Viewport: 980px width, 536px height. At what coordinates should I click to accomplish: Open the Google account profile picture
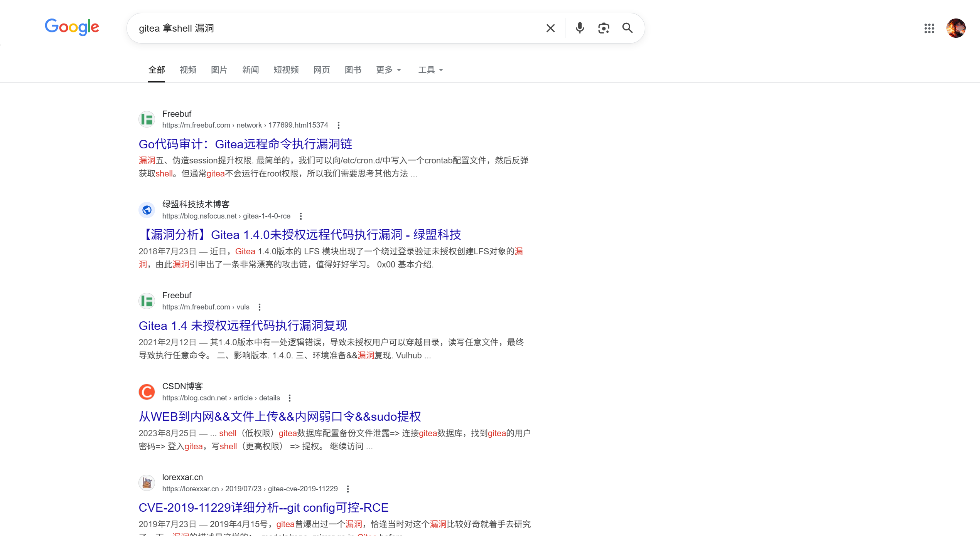(x=956, y=28)
